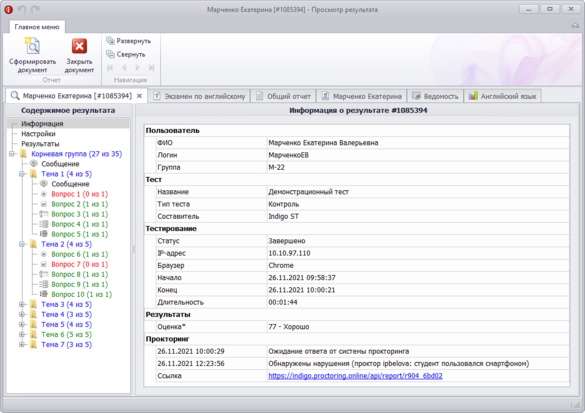Close the Марченко Екатерина [#1085394] tab
This screenshot has width=585, height=413.
point(139,96)
